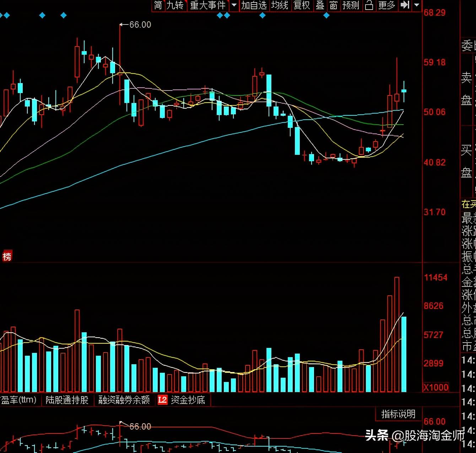Select the 盈率(ttm) indicator tab
476x453 pixels.
coord(19,400)
